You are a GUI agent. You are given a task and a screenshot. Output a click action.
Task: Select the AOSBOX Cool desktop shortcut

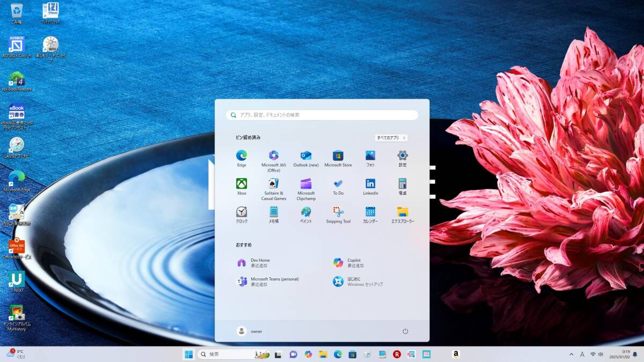click(17, 47)
